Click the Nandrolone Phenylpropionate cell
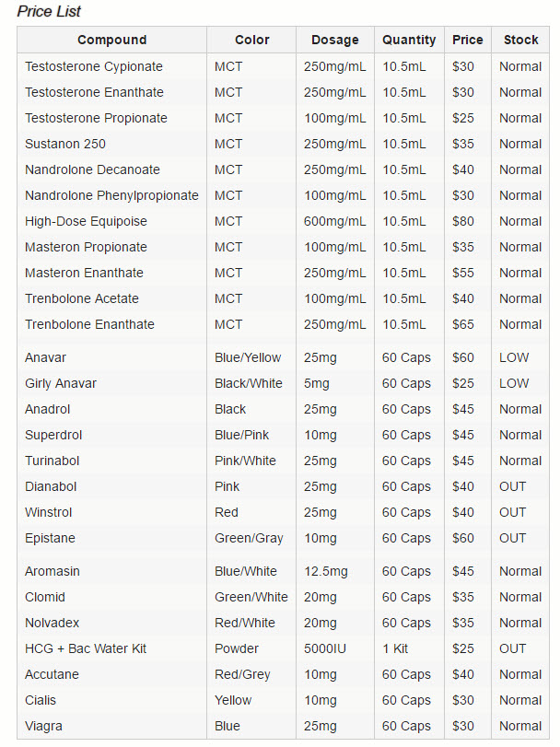Image resolution: width=560 pixels, height=747 pixels. 111,196
